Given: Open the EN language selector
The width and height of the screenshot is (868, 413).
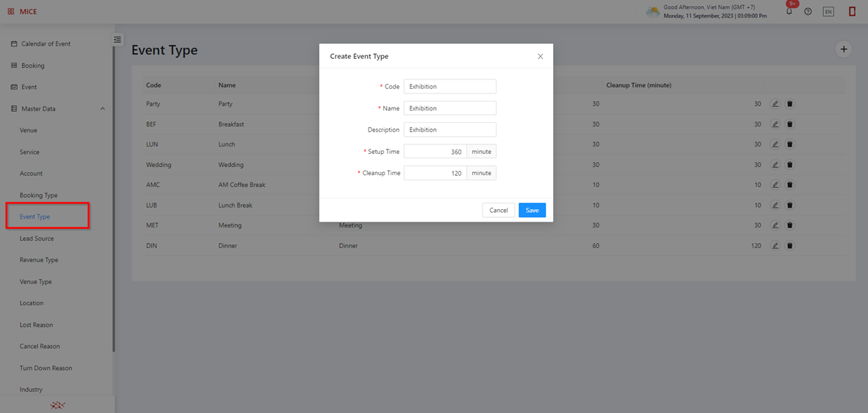Looking at the screenshot, I should click(828, 12).
